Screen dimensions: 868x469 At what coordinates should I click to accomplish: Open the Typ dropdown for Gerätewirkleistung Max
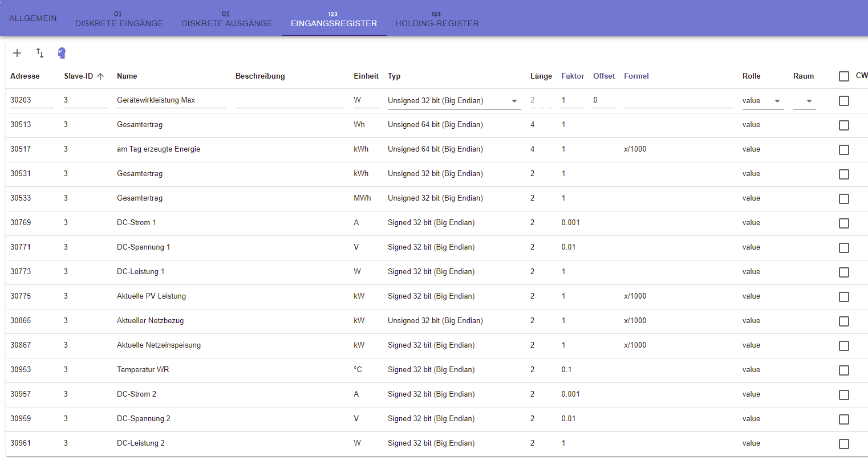454,101
